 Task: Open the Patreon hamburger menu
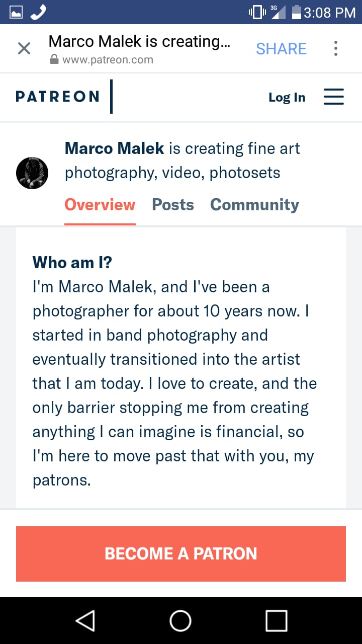(333, 97)
